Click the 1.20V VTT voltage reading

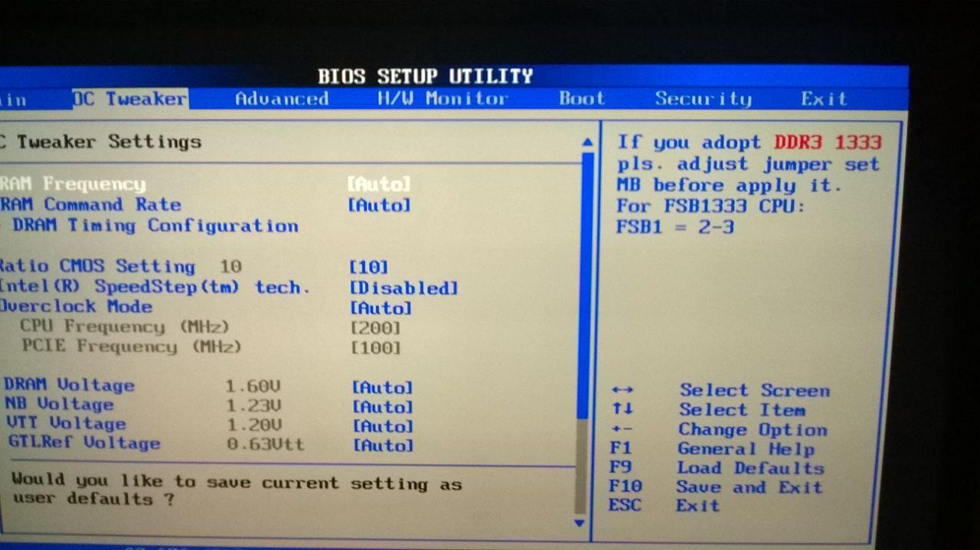(253, 425)
